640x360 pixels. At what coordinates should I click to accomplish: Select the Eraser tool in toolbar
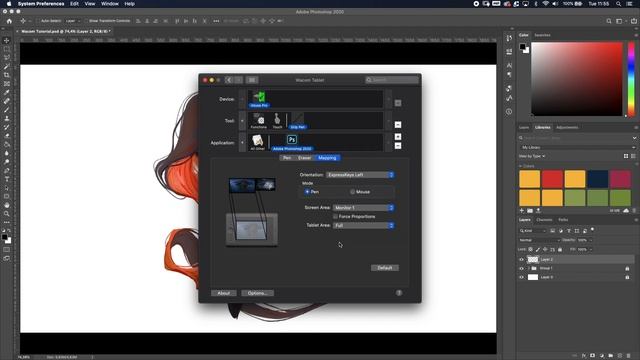click(x=7, y=136)
